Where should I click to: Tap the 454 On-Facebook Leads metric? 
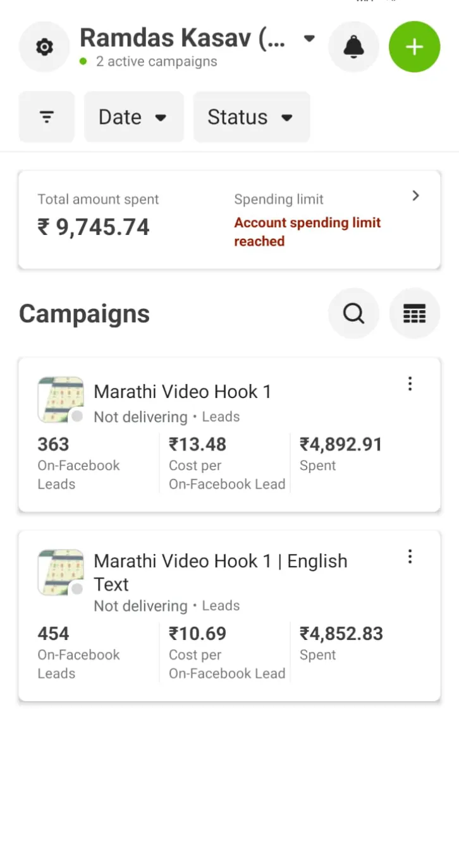pos(78,653)
